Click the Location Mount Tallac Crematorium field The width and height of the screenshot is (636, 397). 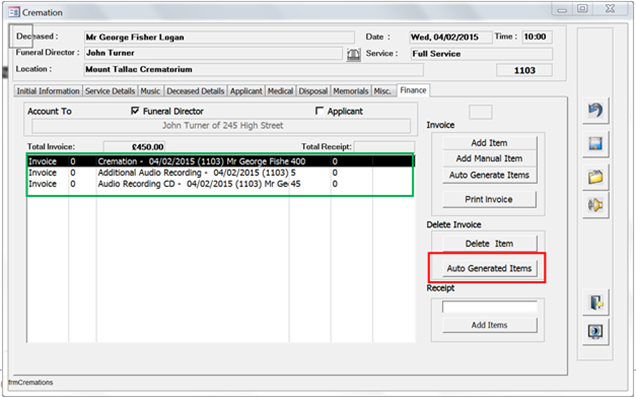tap(254, 69)
